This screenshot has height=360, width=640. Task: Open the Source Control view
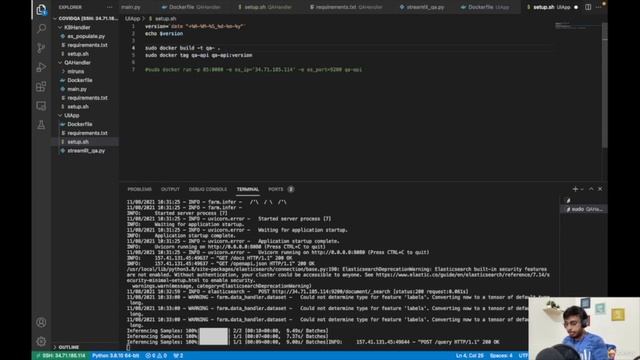(x=41, y=48)
